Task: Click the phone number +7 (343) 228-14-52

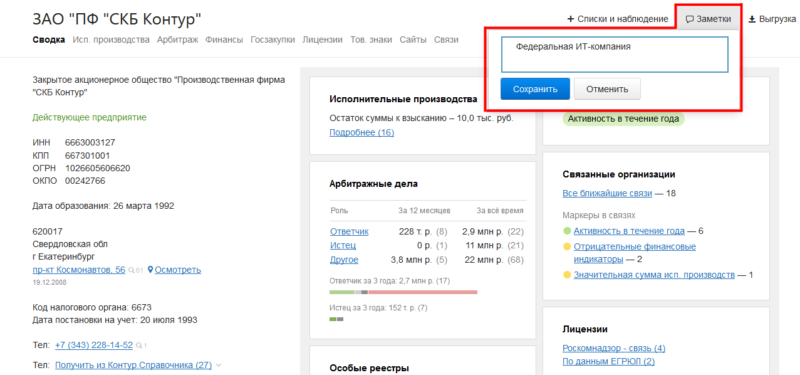Action: 94,345
